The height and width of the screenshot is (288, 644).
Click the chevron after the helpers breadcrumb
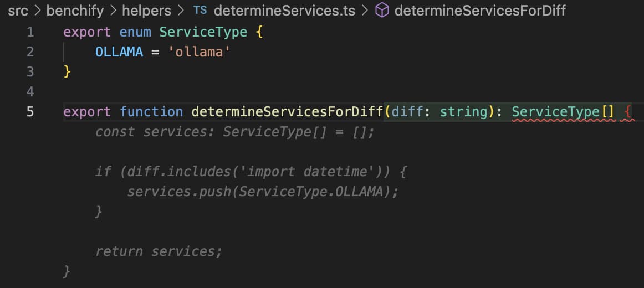click(180, 11)
